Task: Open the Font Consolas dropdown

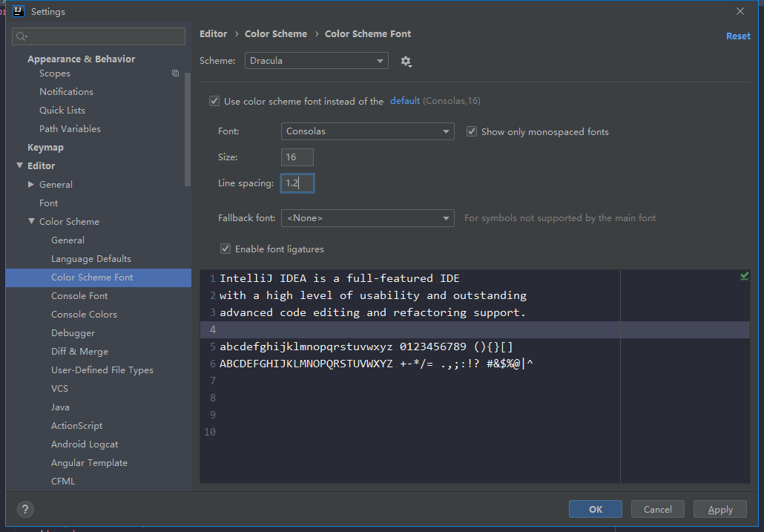Action: (367, 131)
